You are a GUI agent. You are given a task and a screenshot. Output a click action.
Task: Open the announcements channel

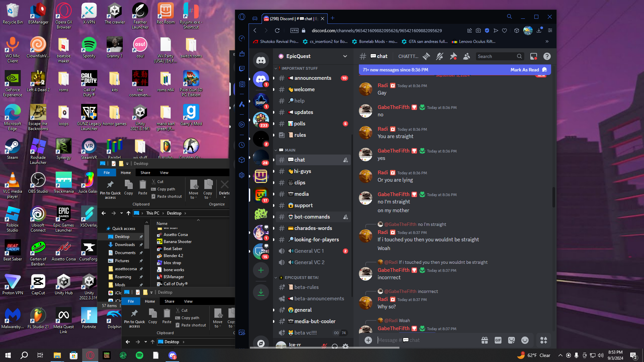313,78
